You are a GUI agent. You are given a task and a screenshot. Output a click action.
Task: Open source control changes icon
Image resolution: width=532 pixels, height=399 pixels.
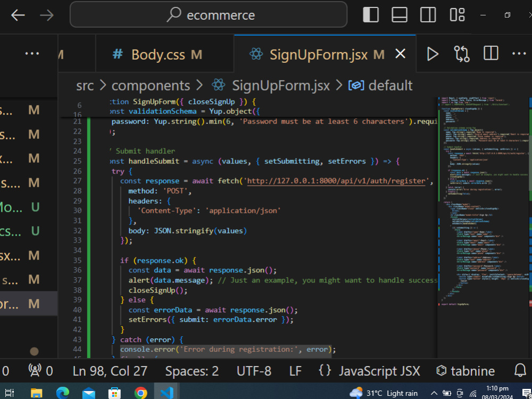tap(461, 54)
